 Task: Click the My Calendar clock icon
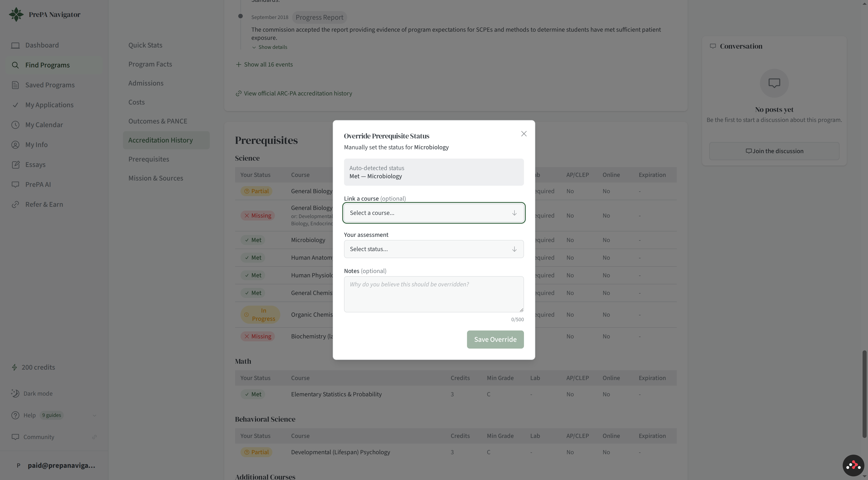pos(15,125)
